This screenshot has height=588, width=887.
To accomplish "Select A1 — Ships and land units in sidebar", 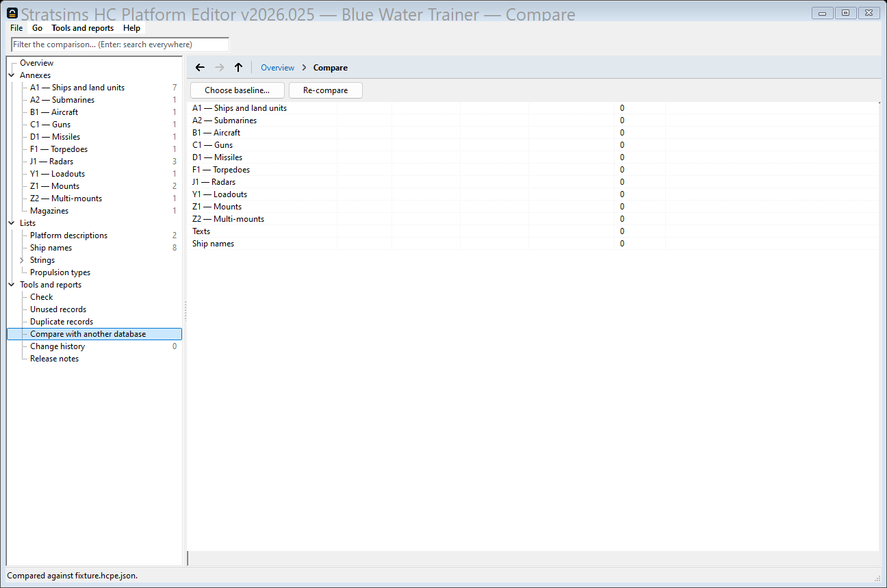I will coord(77,88).
